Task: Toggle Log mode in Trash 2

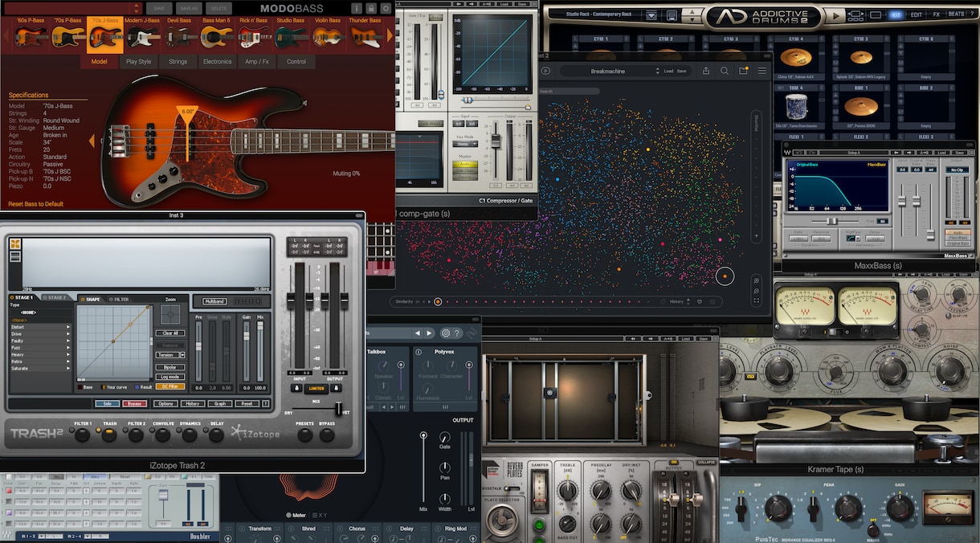Action: tap(169, 377)
